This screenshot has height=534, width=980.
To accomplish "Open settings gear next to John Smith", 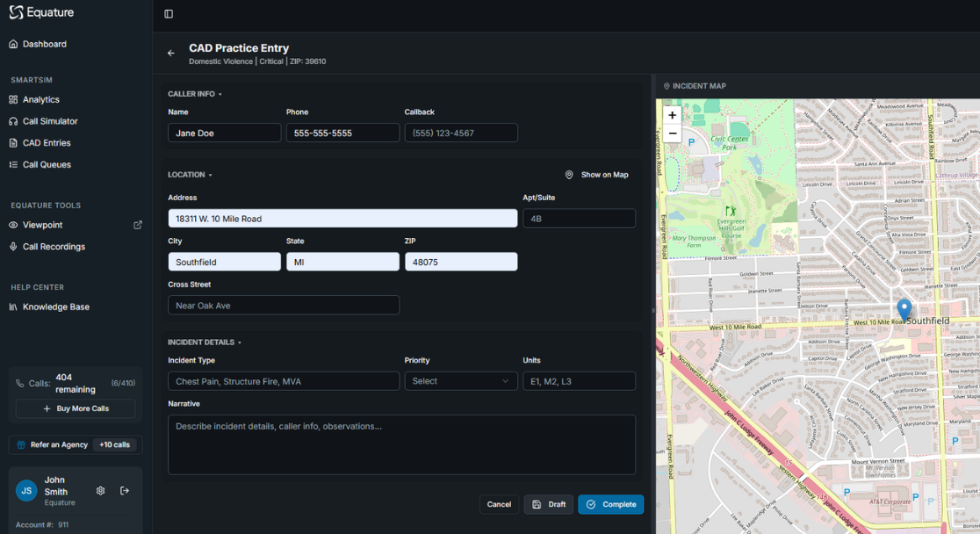I will click(101, 491).
